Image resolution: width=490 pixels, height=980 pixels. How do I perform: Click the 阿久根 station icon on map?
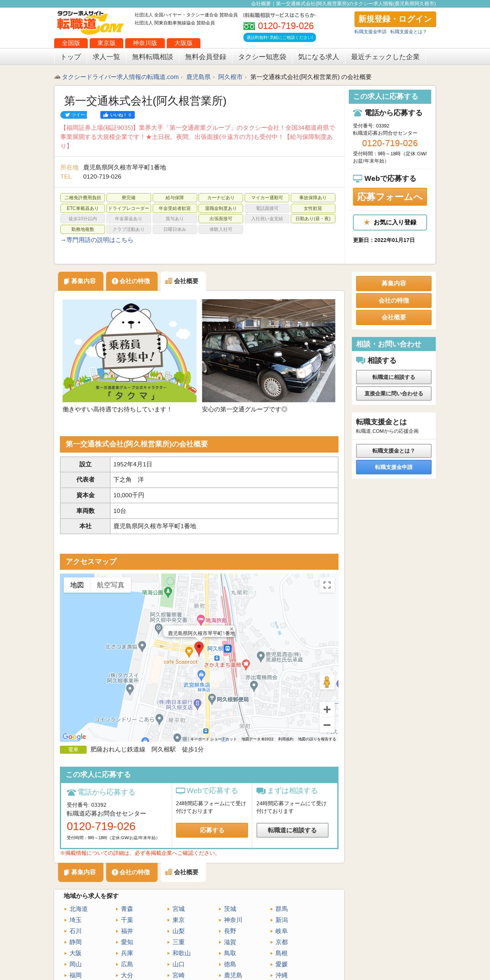(x=227, y=648)
